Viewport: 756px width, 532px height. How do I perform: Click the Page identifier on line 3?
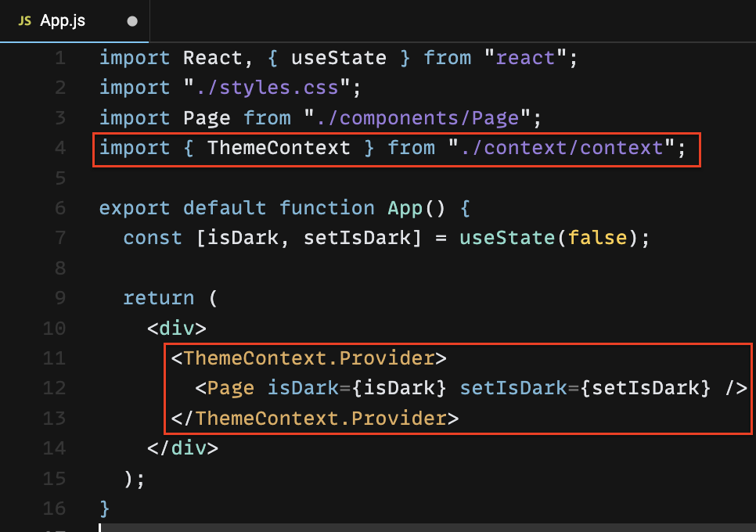[x=207, y=118]
